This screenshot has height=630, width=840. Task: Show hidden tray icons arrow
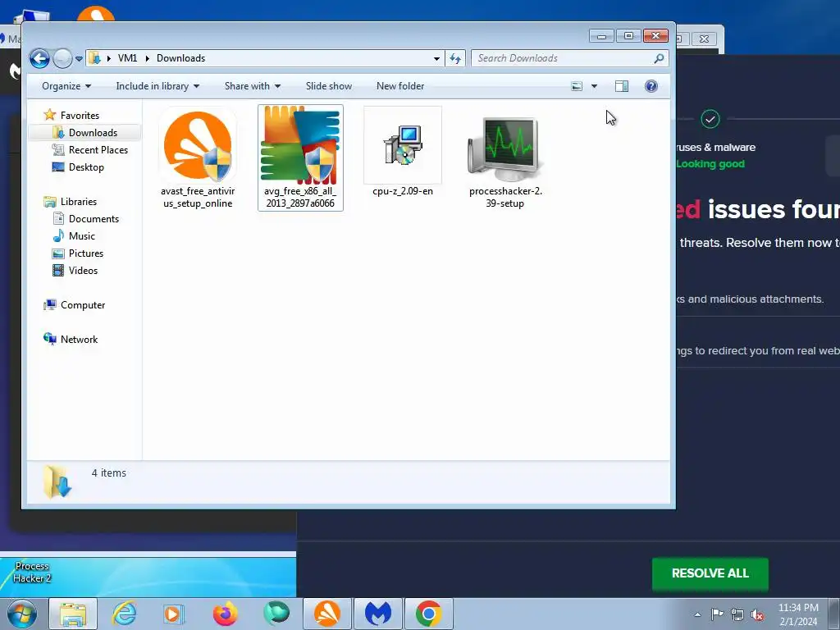(x=697, y=614)
